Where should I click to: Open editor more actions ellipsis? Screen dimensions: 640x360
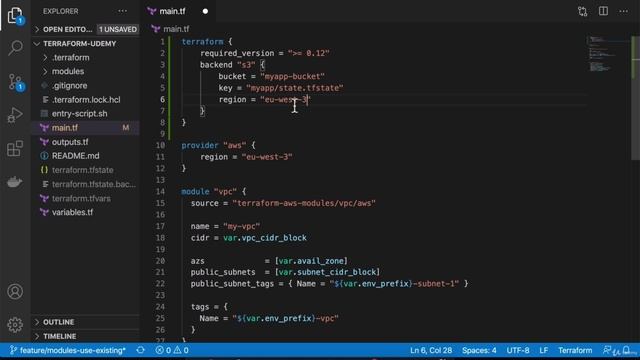click(623, 11)
